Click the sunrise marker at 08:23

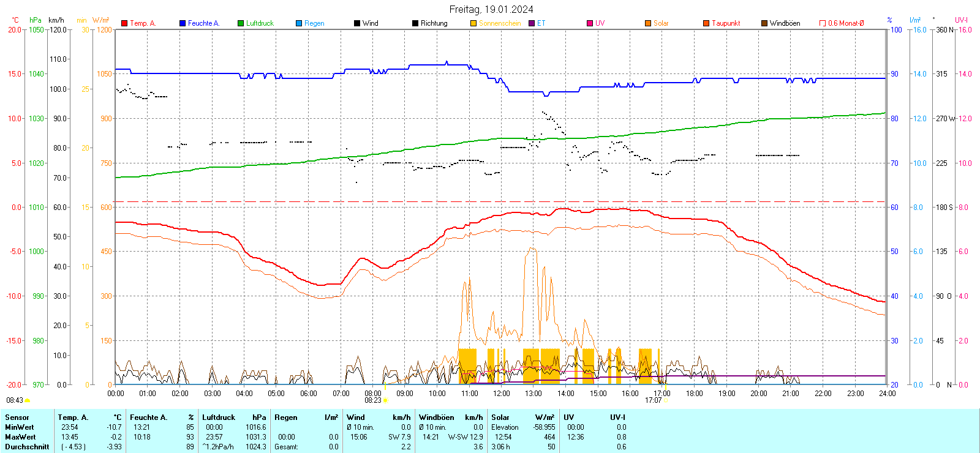pyautogui.click(x=385, y=400)
